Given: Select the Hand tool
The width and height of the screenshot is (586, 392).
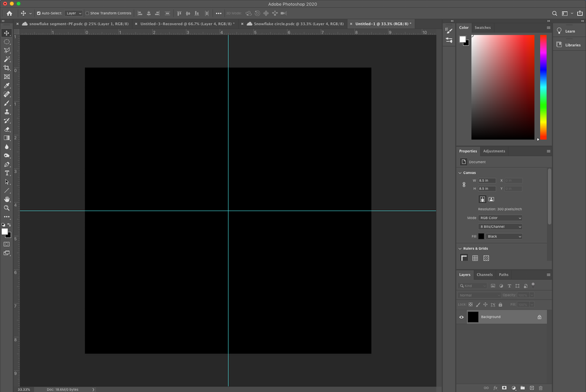Looking at the screenshot, I should (x=6, y=199).
